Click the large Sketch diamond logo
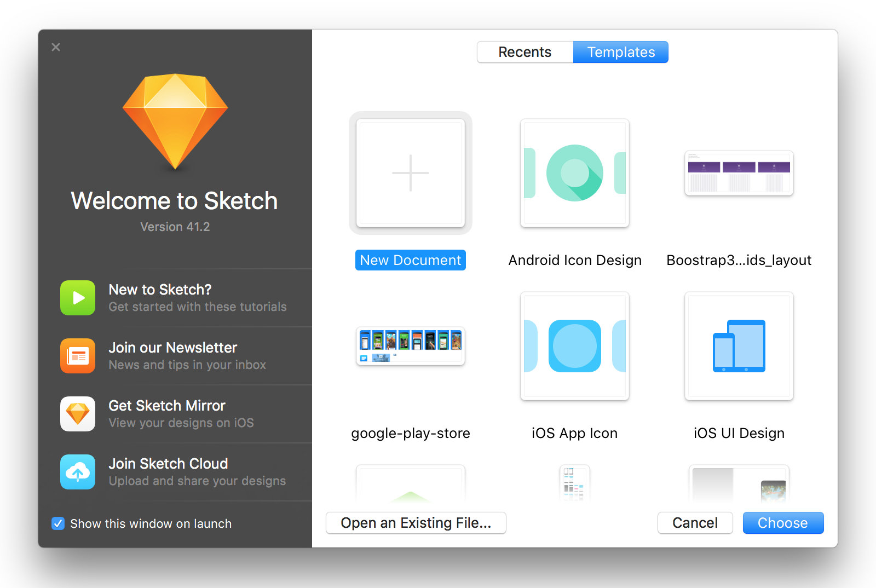The image size is (876, 588). [x=175, y=122]
